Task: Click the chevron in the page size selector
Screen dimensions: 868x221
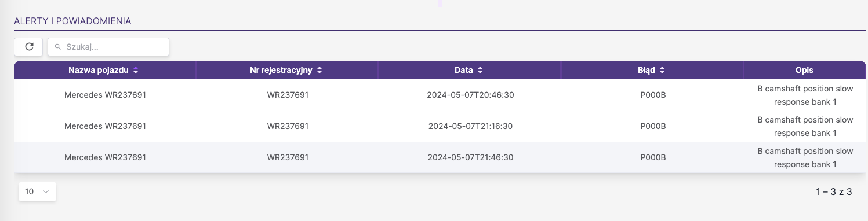Action: coord(46,191)
